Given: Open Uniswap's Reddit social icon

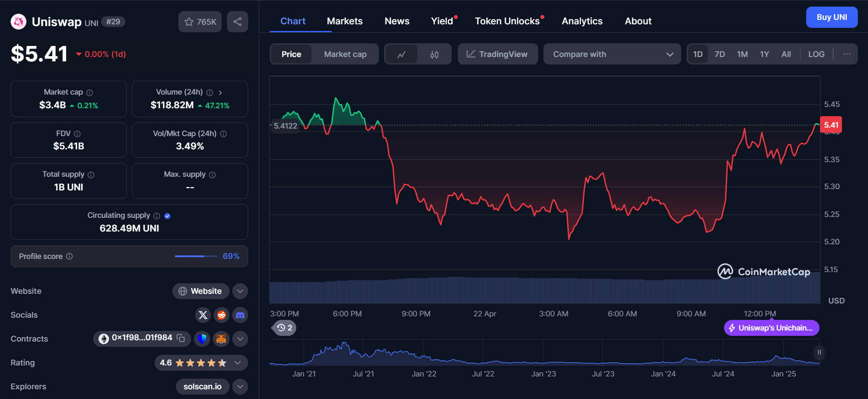Looking at the screenshot, I should point(222,315).
